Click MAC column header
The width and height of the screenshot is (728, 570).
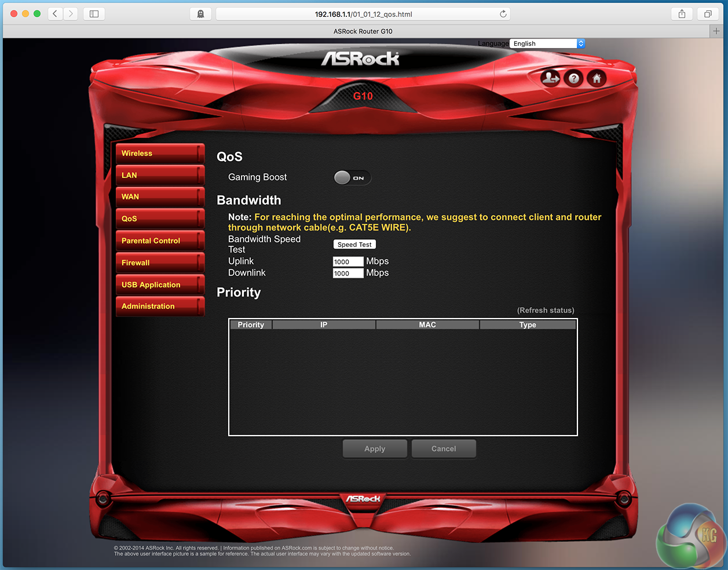(427, 325)
